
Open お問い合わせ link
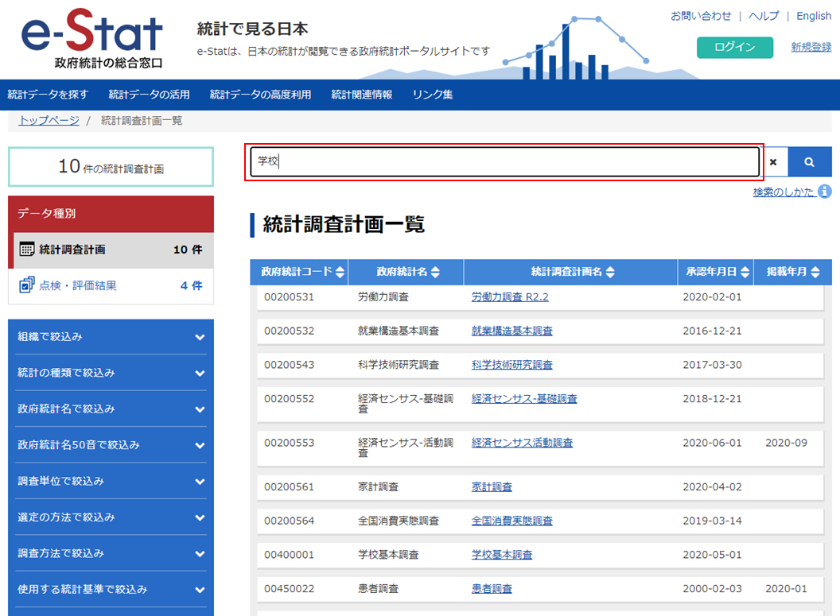tap(701, 16)
